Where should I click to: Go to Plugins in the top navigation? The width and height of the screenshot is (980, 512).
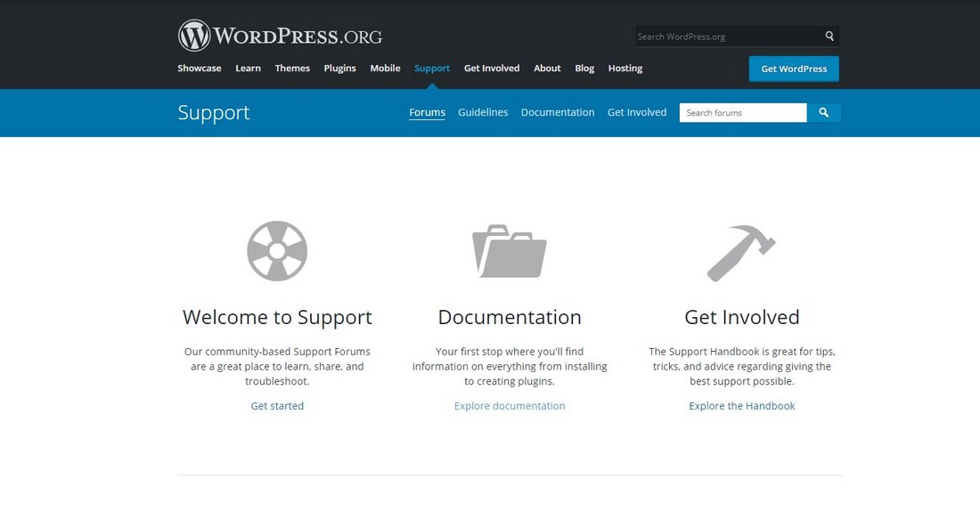(340, 68)
